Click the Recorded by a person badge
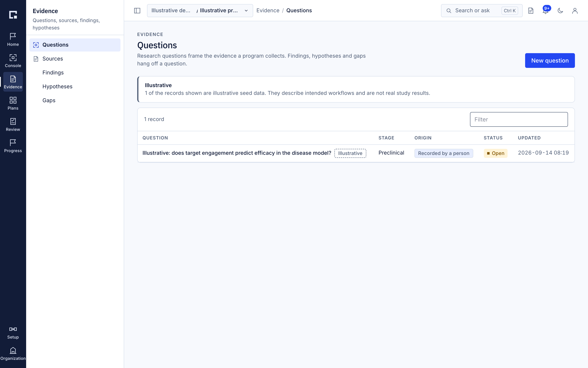This screenshot has width=588, height=368. click(x=443, y=153)
